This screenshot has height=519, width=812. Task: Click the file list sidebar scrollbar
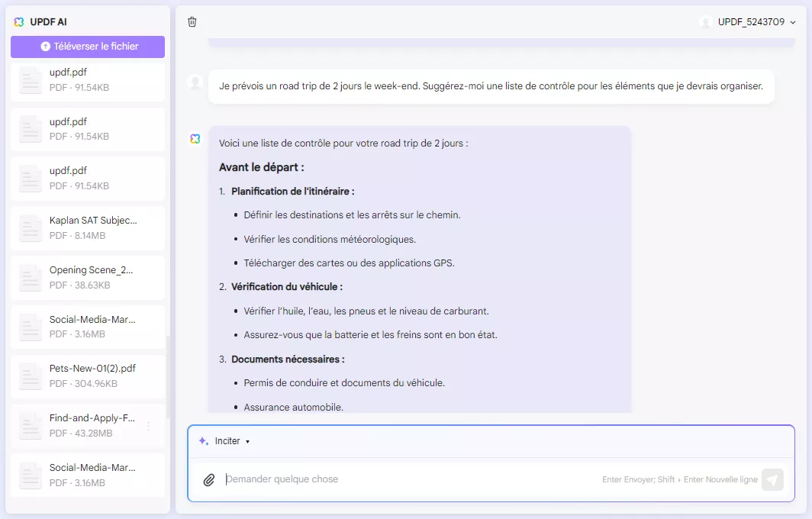(x=167, y=376)
